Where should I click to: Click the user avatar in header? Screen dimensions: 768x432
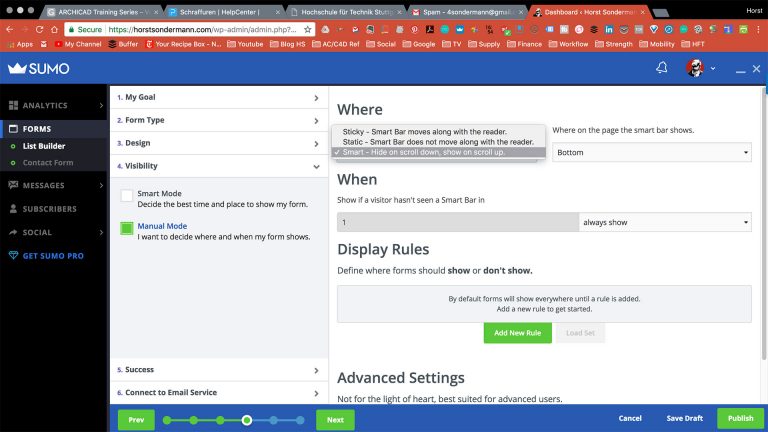(693, 68)
